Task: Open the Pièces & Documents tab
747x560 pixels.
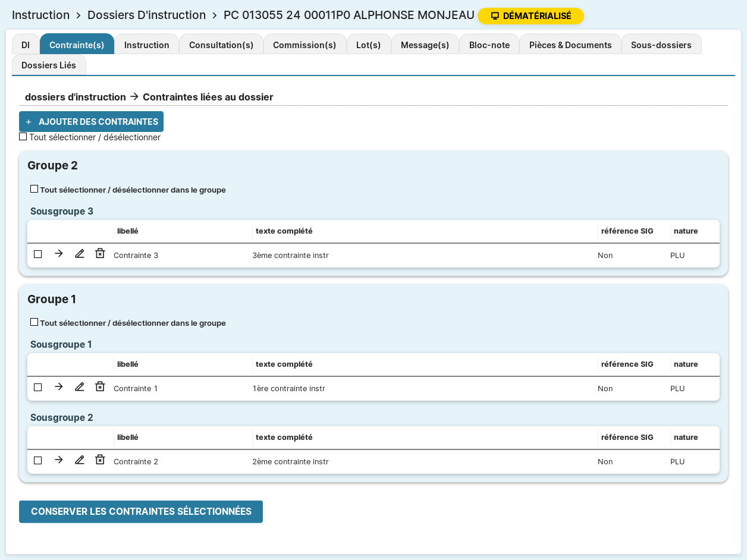Action: click(x=570, y=45)
